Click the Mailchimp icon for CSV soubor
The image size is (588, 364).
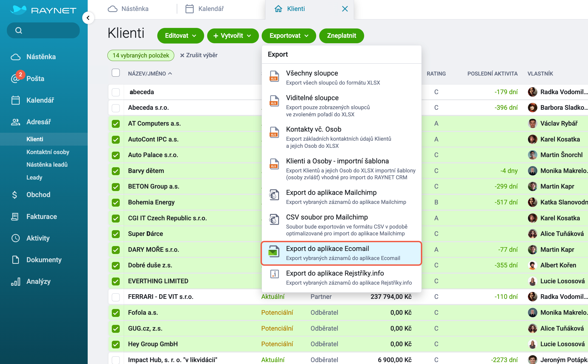(274, 219)
